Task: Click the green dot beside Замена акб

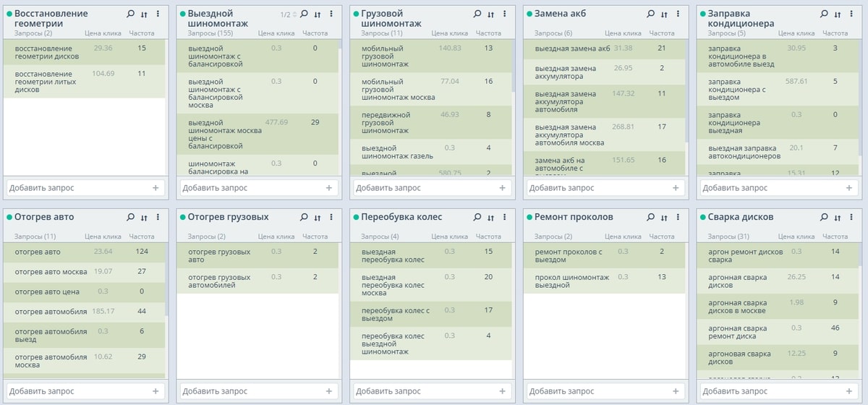Action: tap(529, 14)
